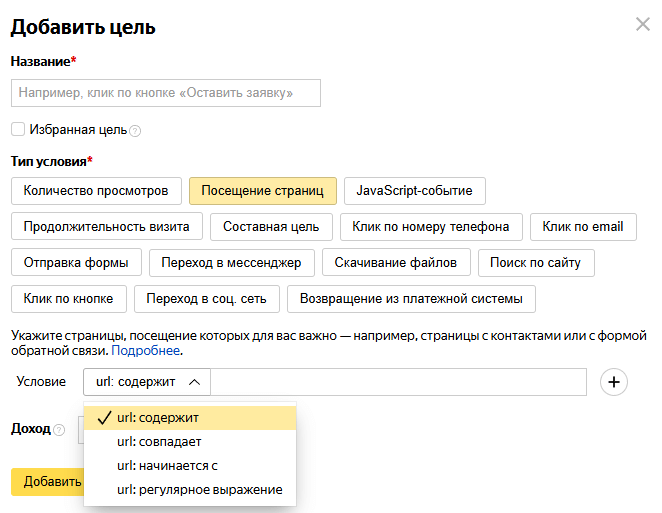The width and height of the screenshot is (662, 513).
Task: Select Количество просмотров condition type
Action: pyautogui.click(x=96, y=190)
